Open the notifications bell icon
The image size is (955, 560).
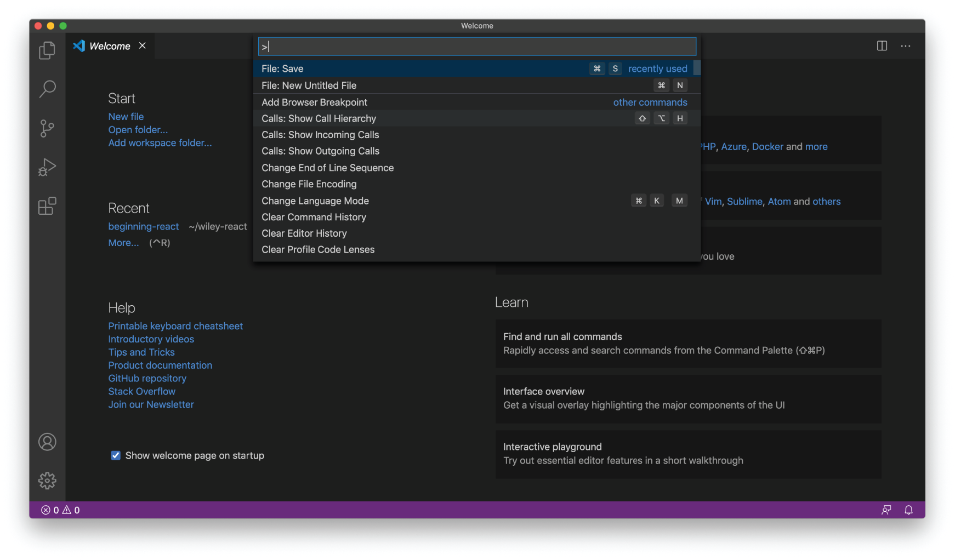[x=908, y=510]
